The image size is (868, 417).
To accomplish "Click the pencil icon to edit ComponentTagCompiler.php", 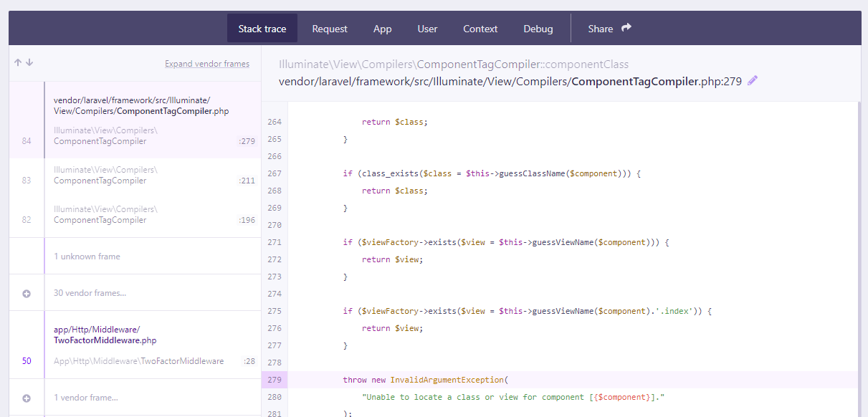I will tap(752, 80).
